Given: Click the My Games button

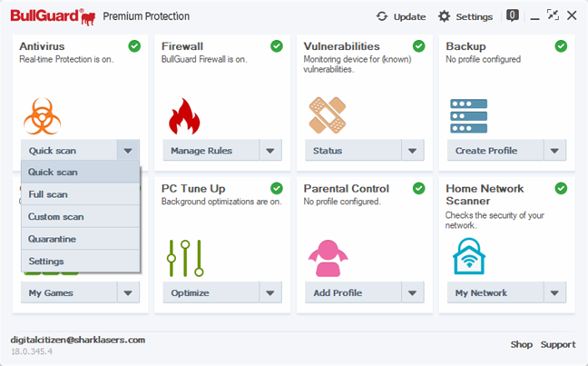Looking at the screenshot, I should coord(69,292).
